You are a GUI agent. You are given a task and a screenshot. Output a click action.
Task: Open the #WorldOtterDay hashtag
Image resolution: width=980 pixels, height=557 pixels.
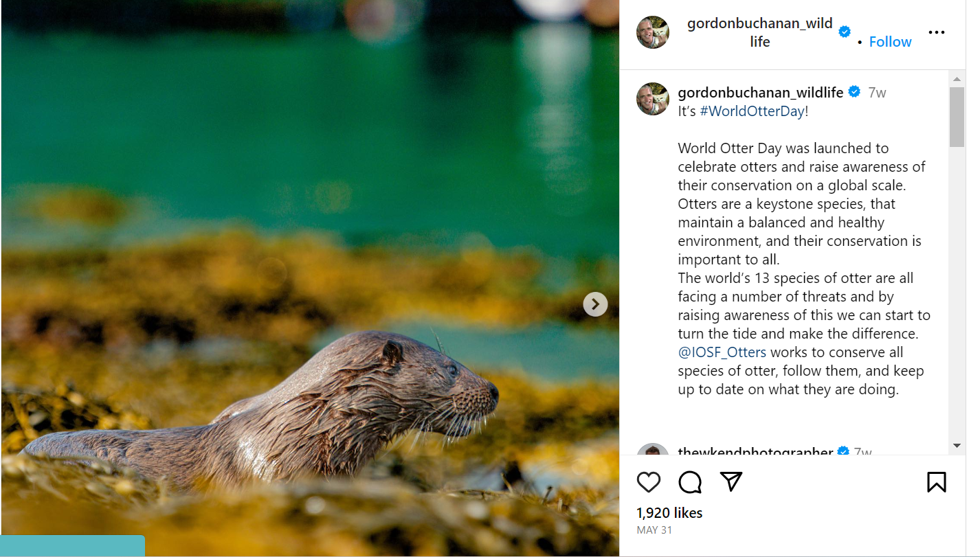coord(752,111)
